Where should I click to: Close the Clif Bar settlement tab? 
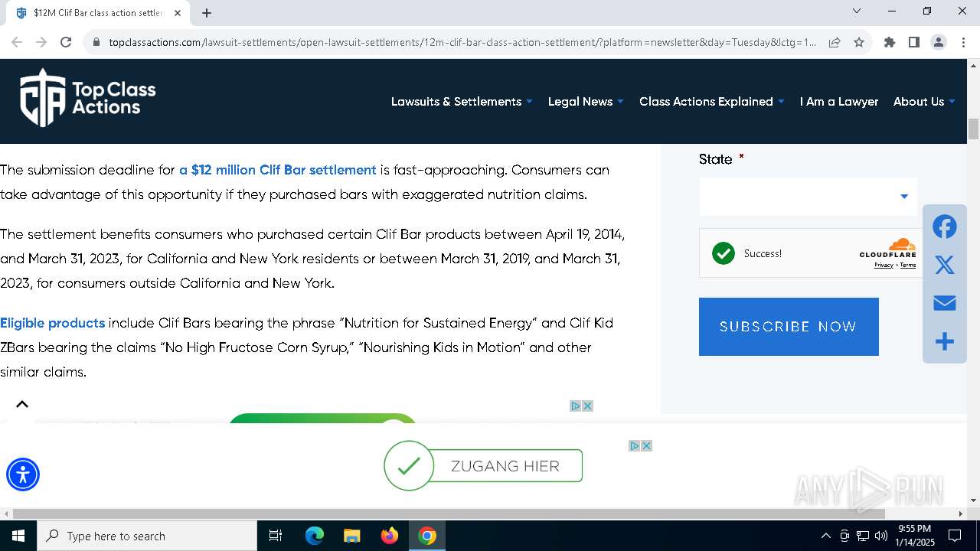[x=178, y=13]
